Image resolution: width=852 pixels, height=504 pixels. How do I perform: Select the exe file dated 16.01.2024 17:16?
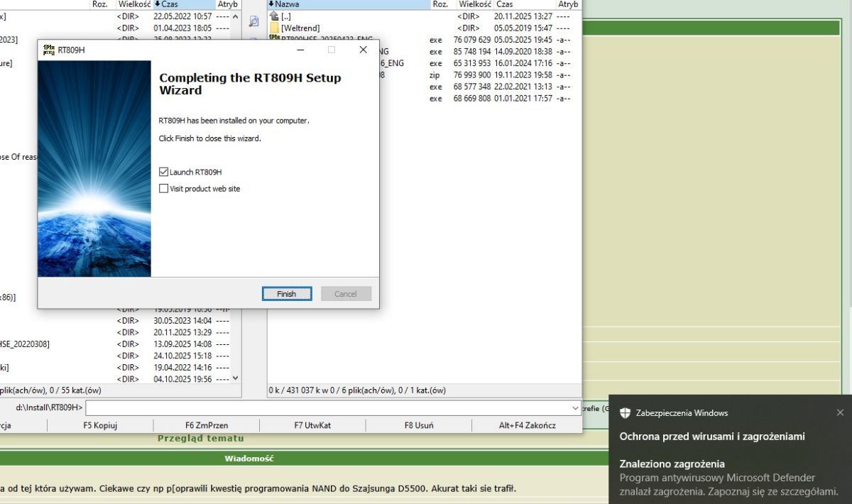pos(423,63)
